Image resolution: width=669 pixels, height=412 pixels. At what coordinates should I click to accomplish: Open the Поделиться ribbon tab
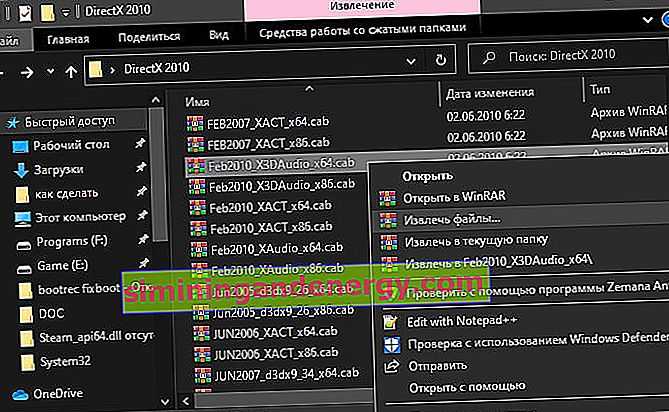[149, 37]
